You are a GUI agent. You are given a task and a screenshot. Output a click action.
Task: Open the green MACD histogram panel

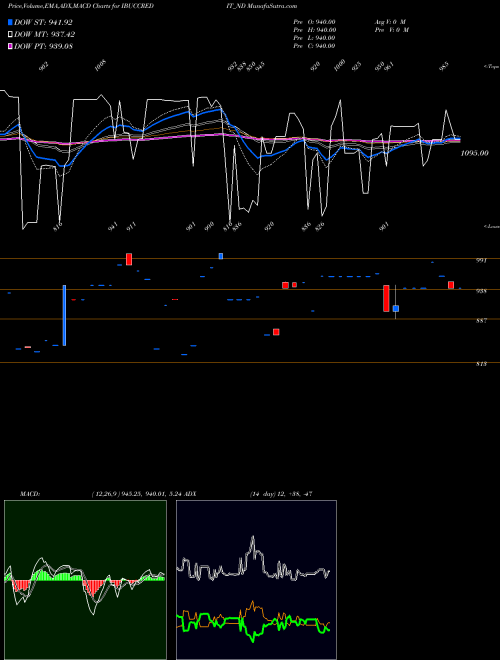(x=85, y=580)
